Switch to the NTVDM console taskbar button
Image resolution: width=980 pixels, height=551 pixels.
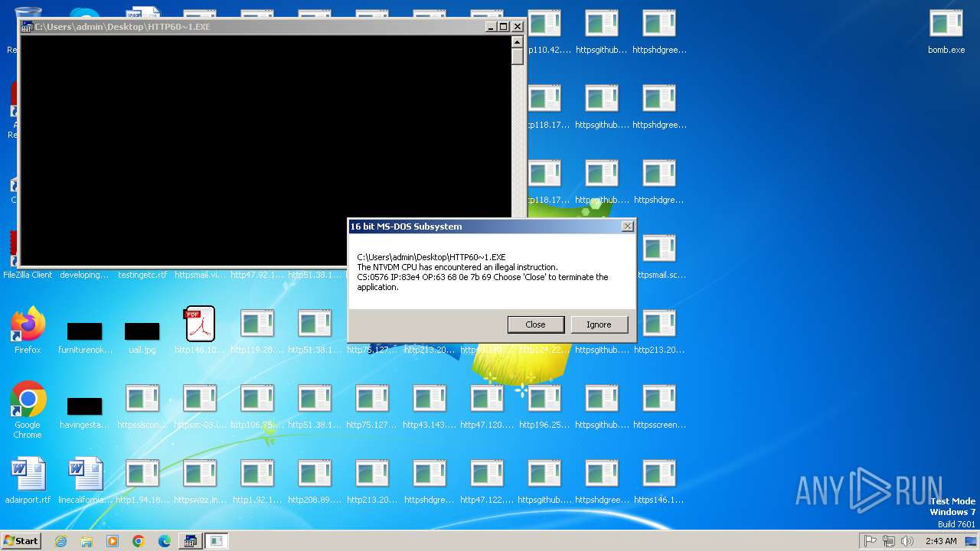(x=190, y=541)
